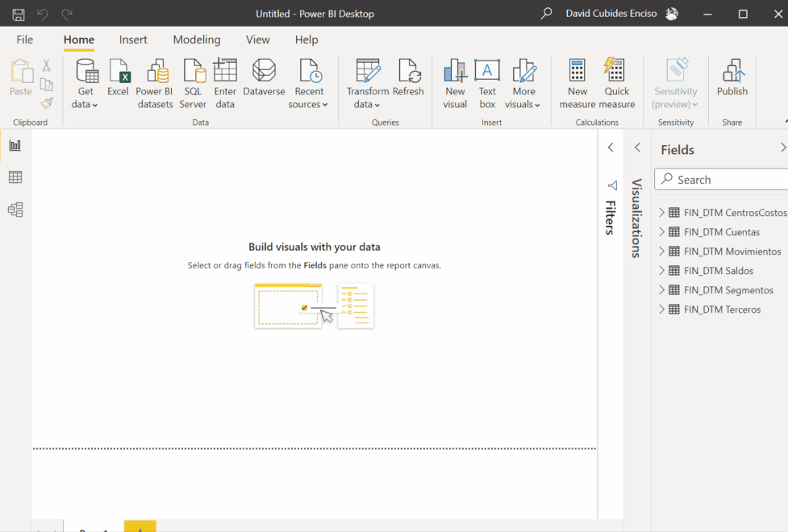This screenshot has width=788, height=532.
Task: Copy selection with the copy icon
Action: [46, 85]
